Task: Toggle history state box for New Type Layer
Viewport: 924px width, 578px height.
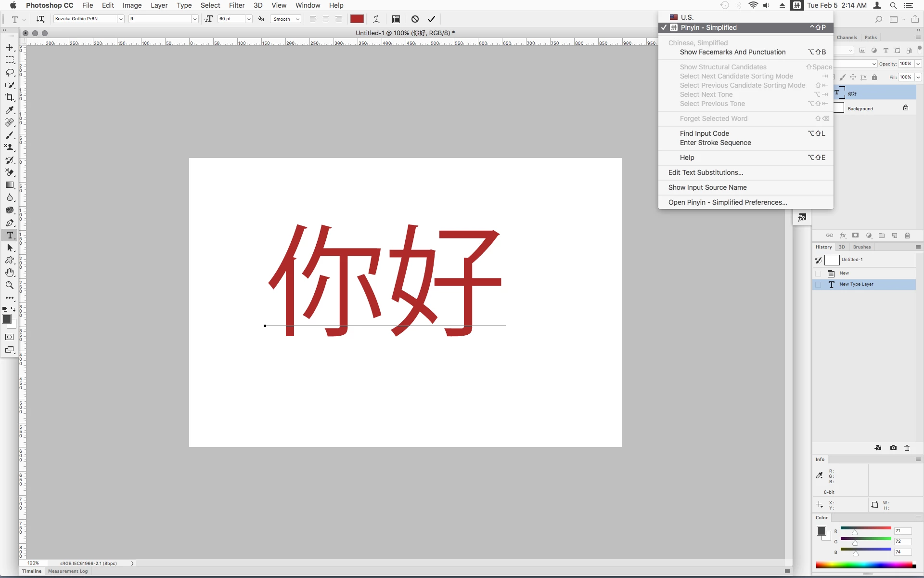Action: pyautogui.click(x=818, y=285)
